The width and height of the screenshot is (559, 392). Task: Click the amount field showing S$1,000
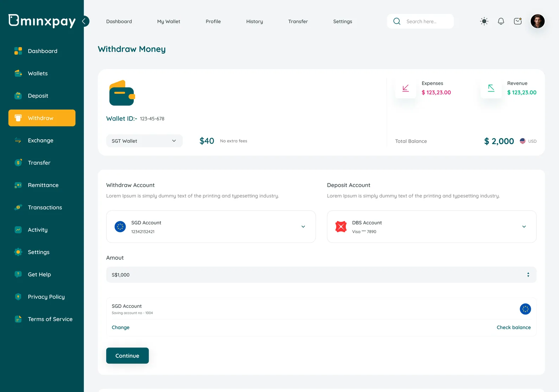pos(321,275)
